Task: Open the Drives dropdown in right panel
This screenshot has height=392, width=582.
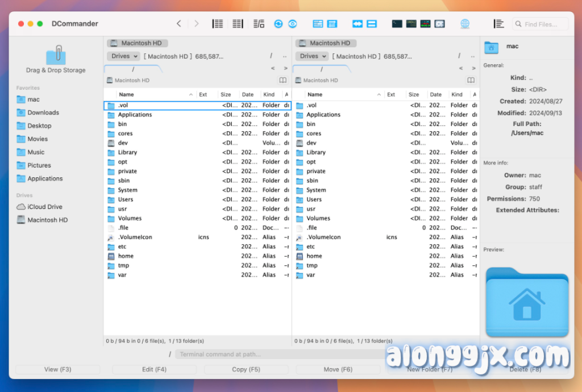Action: [311, 56]
